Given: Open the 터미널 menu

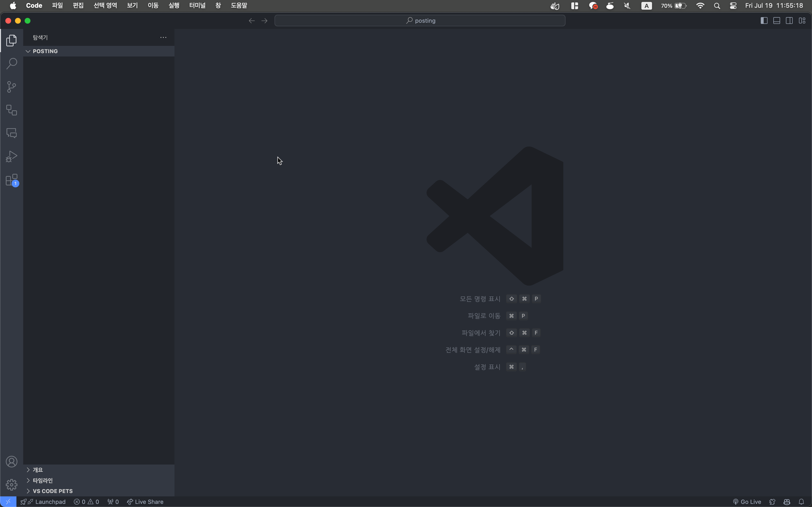Looking at the screenshot, I should [197, 5].
